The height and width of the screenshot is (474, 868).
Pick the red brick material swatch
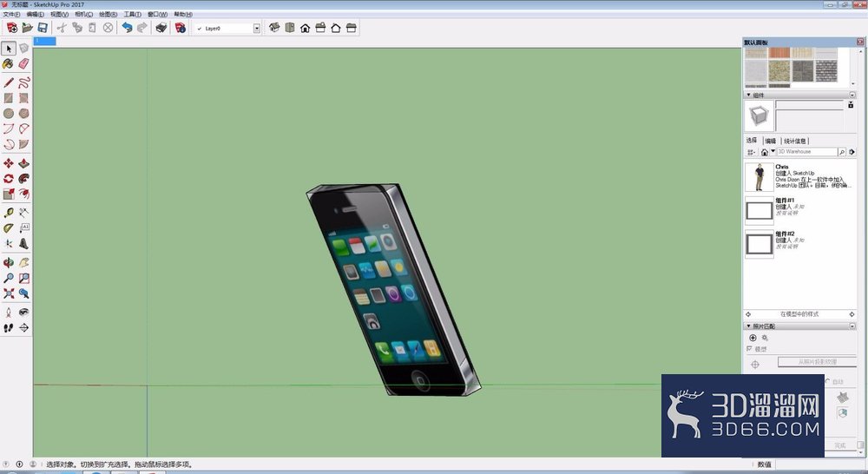pyautogui.click(x=779, y=53)
